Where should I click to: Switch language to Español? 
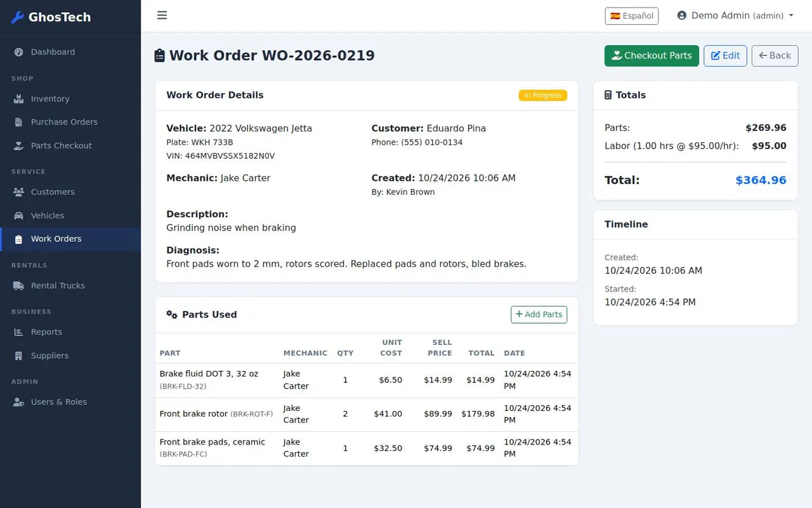[x=632, y=16]
